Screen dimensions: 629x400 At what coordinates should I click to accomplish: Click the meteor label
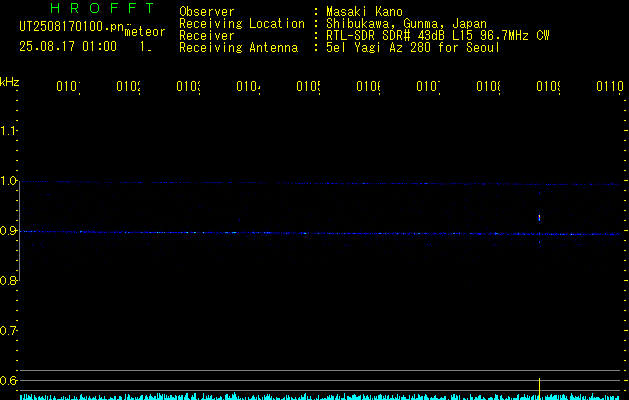point(145,32)
